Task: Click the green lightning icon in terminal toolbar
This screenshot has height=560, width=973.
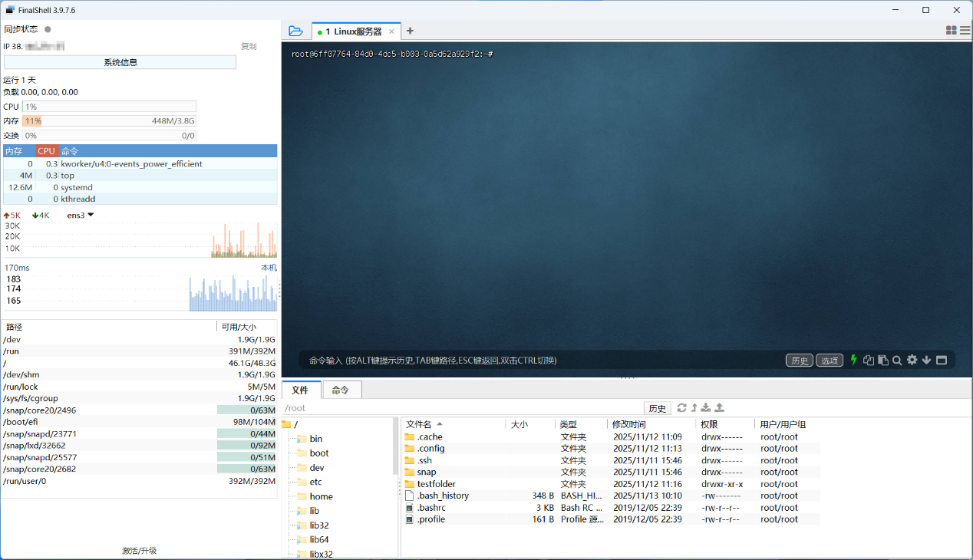Action: [853, 359]
